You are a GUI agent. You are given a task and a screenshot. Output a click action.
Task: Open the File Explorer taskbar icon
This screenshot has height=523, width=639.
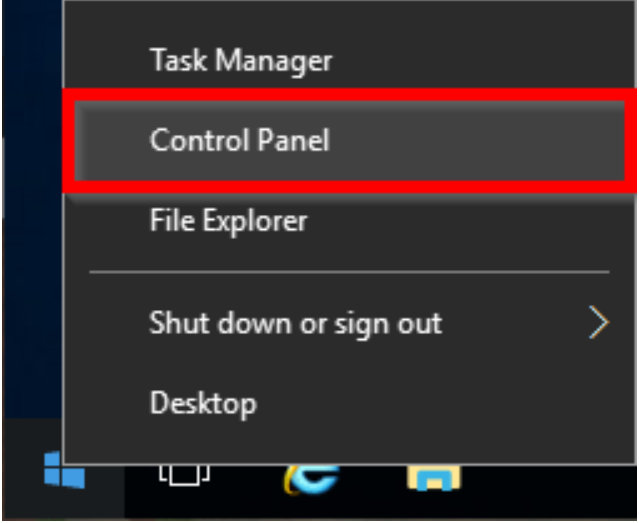pos(433,482)
